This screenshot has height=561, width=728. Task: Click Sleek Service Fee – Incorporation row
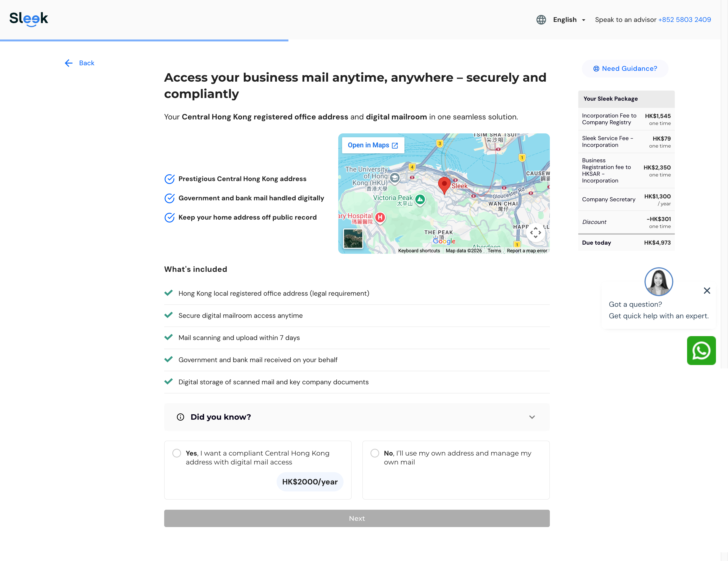(626, 142)
